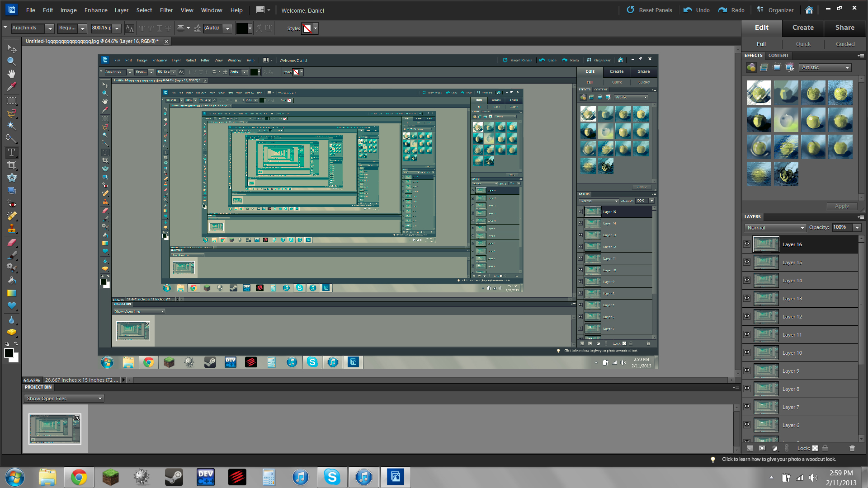The height and width of the screenshot is (488, 868).
Task: Toggle visibility of Layer 11
Action: 747,334
